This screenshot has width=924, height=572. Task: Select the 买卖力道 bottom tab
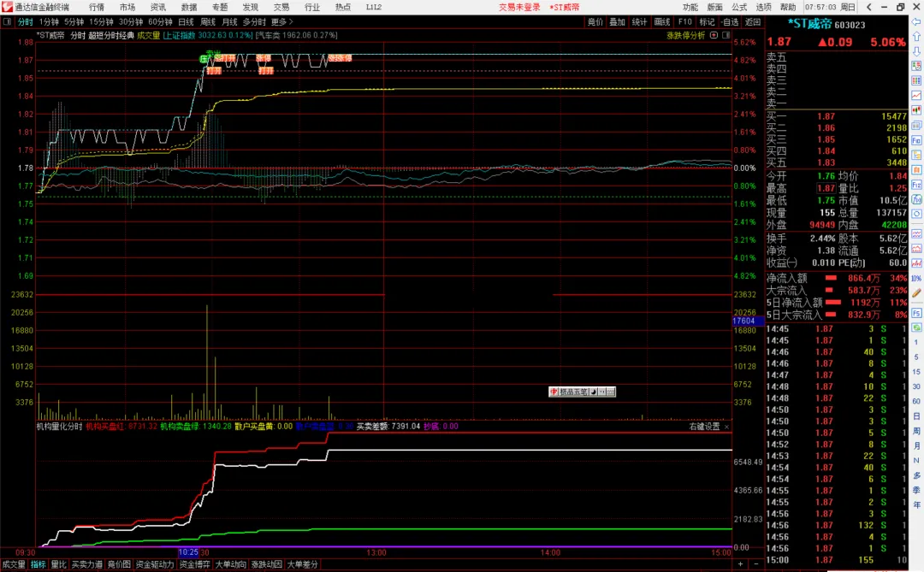click(x=87, y=564)
